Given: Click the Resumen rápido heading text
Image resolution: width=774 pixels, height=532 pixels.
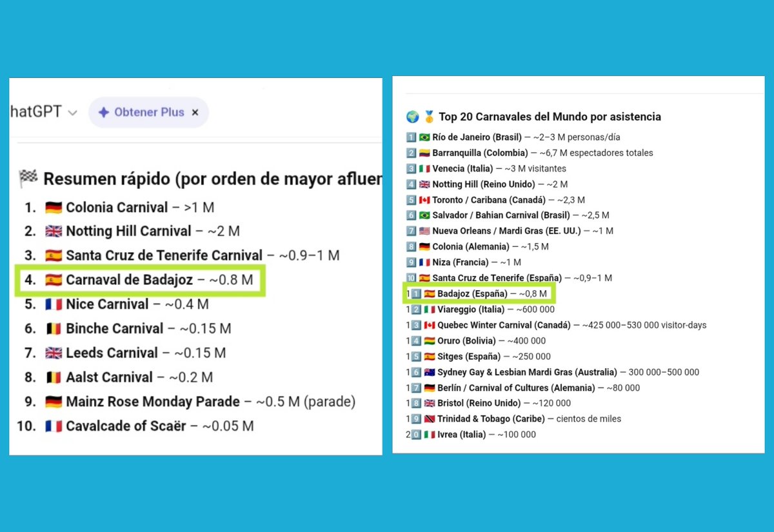Looking at the screenshot, I should 213,179.
